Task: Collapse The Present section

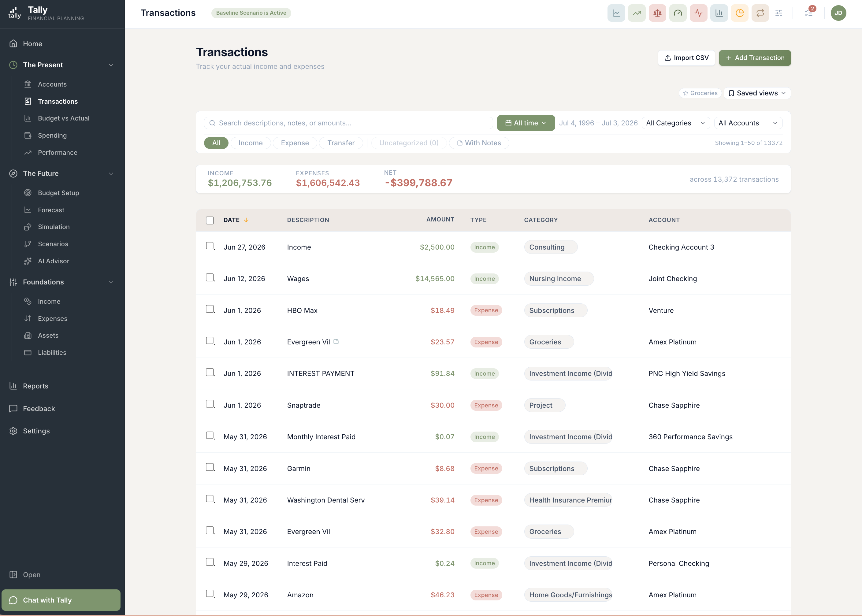Action: tap(111, 65)
